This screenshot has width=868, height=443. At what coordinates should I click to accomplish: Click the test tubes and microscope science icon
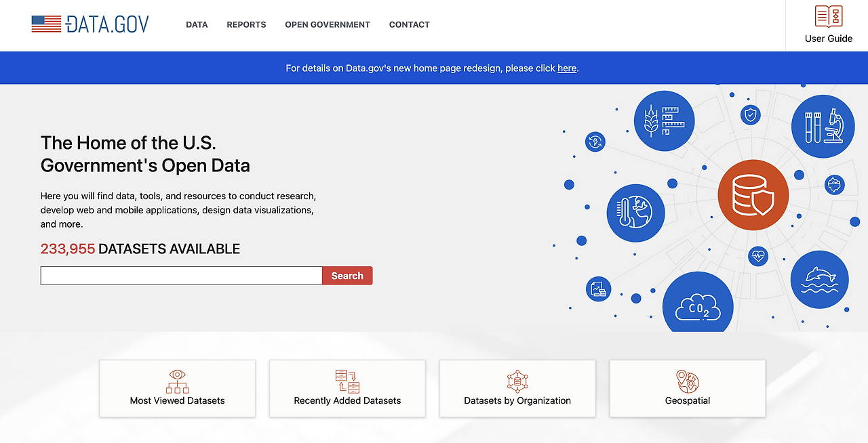tap(823, 126)
